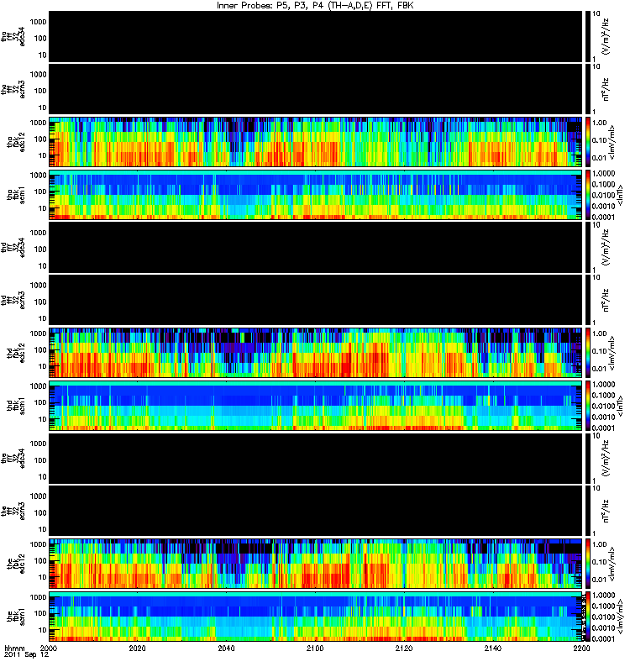The image size is (630, 672).
Task: Click the empty thd fff scm3 black panel
Action: (x=316, y=301)
